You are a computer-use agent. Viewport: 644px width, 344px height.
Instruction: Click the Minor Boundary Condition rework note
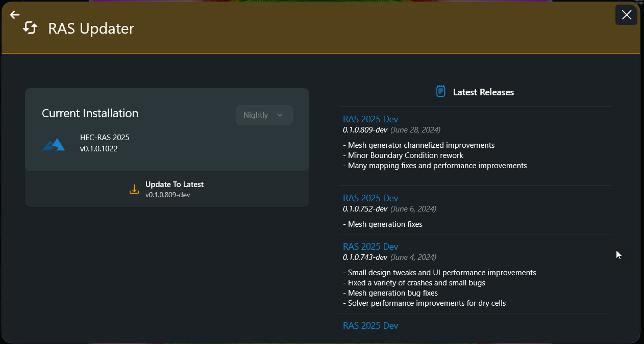coord(406,155)
